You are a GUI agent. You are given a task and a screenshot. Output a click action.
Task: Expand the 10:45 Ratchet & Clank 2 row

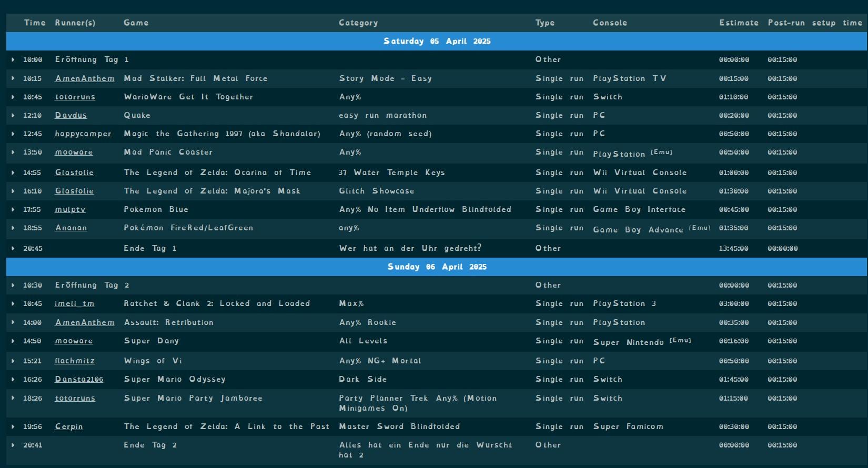point(13,303)
